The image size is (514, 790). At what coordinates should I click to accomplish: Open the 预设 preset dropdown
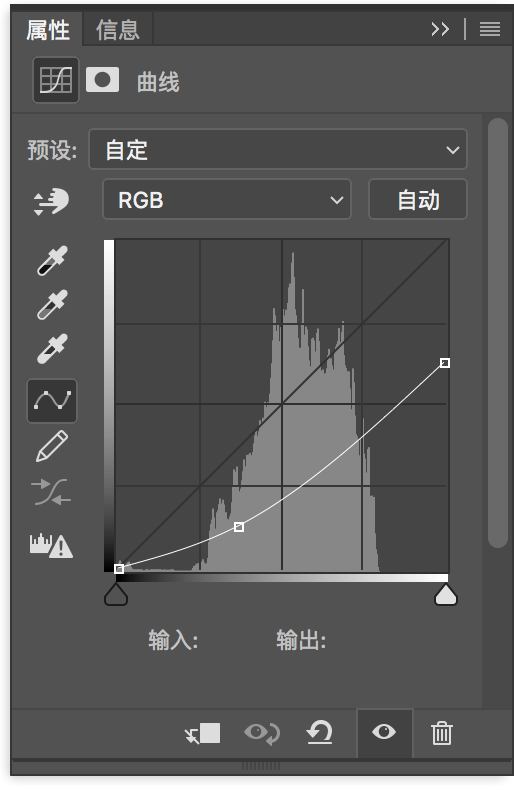click(x=278, y=149)
